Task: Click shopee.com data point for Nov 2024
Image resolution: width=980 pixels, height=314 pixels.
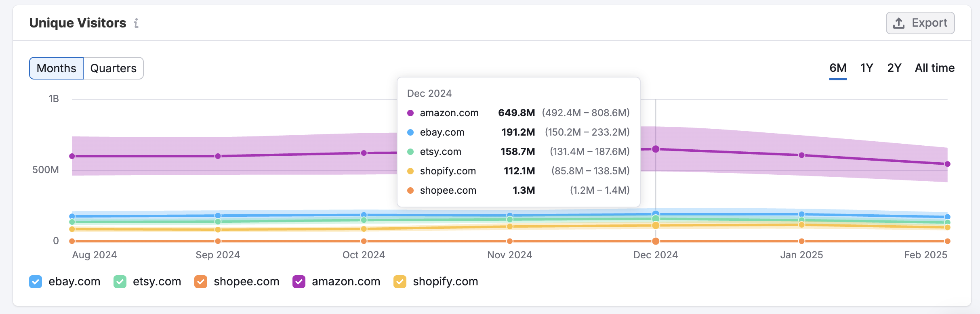Action: pos(510,241)
